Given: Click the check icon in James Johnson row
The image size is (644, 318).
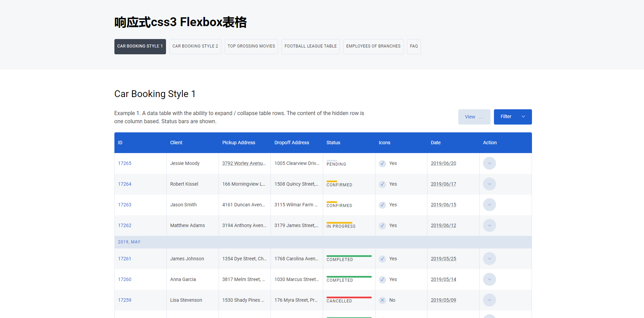Looking at the screenshot, I should tap(382, 259).
